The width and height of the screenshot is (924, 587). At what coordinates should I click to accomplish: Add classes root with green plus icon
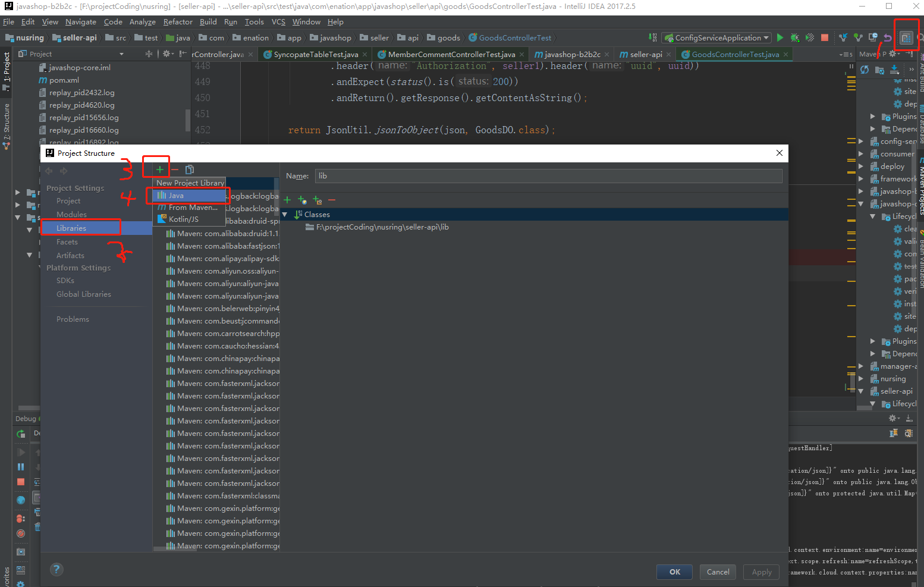point(287,200)
